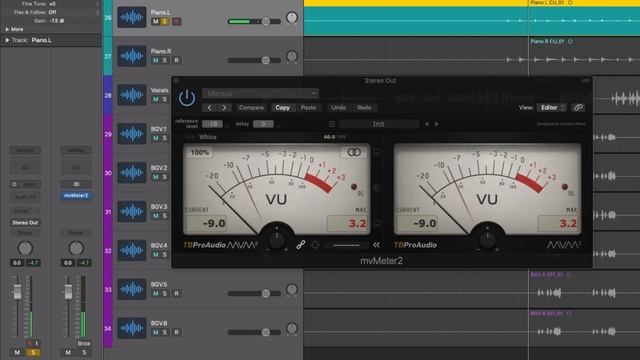Toggle solo on Piano.L track
Image resolution: width=640 pixels, height=360 pixels.
[164, 22]
